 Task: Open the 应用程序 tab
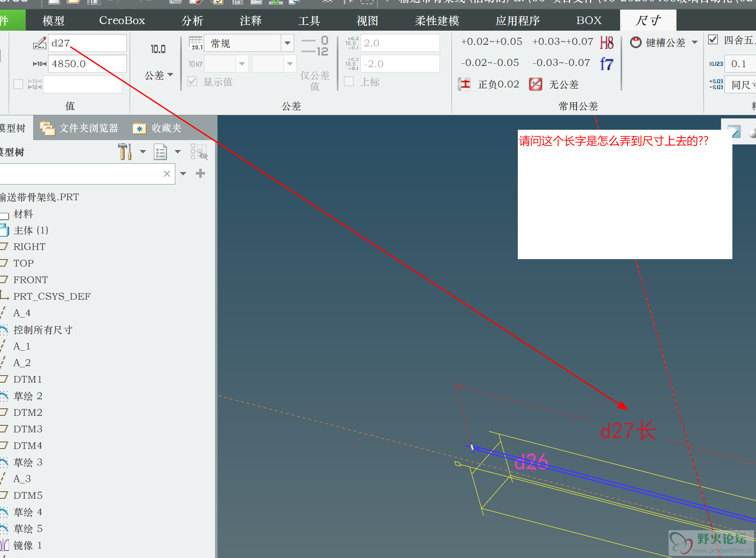coord(518,20)
